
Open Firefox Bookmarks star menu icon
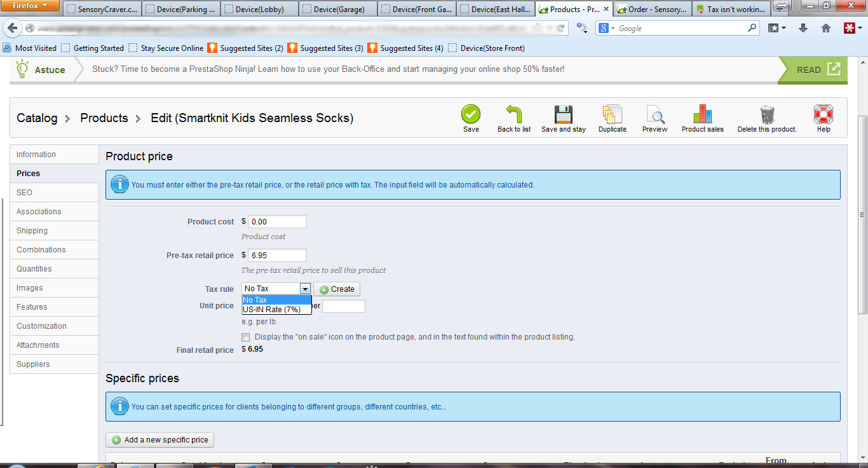[776, 28]
